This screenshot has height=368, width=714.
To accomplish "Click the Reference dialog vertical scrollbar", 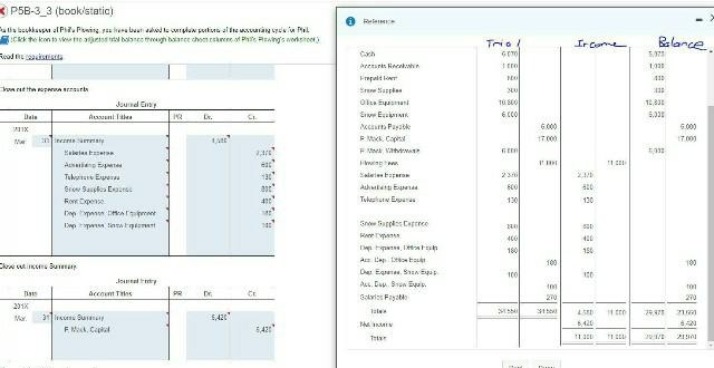I will pyautogui.click(x=711, y=223).
